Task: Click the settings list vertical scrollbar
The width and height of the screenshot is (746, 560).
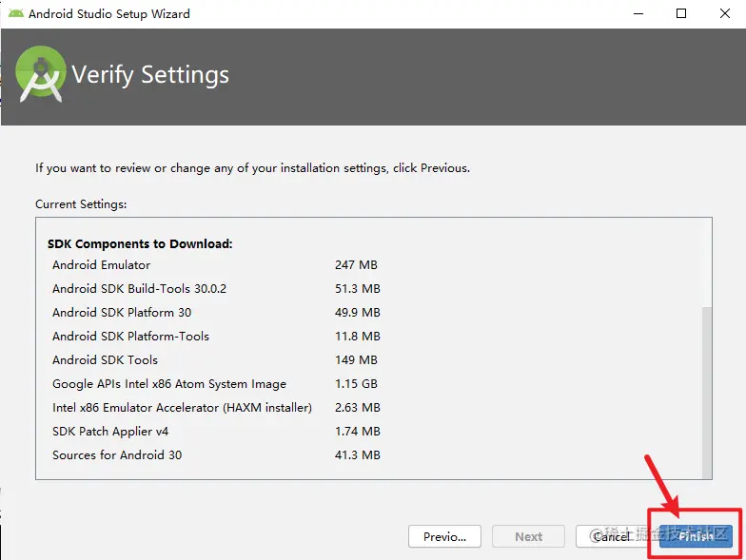Action: (707, 392)
